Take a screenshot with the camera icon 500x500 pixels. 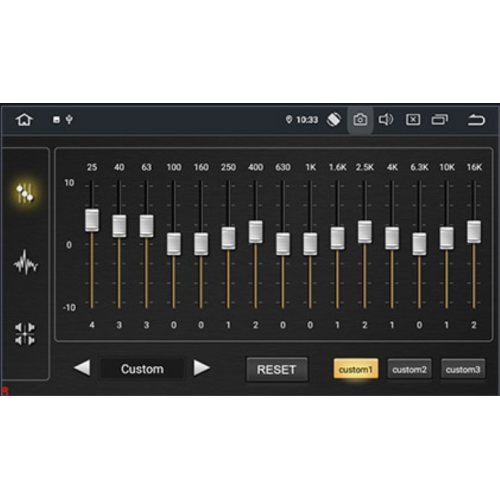(360, 120)
